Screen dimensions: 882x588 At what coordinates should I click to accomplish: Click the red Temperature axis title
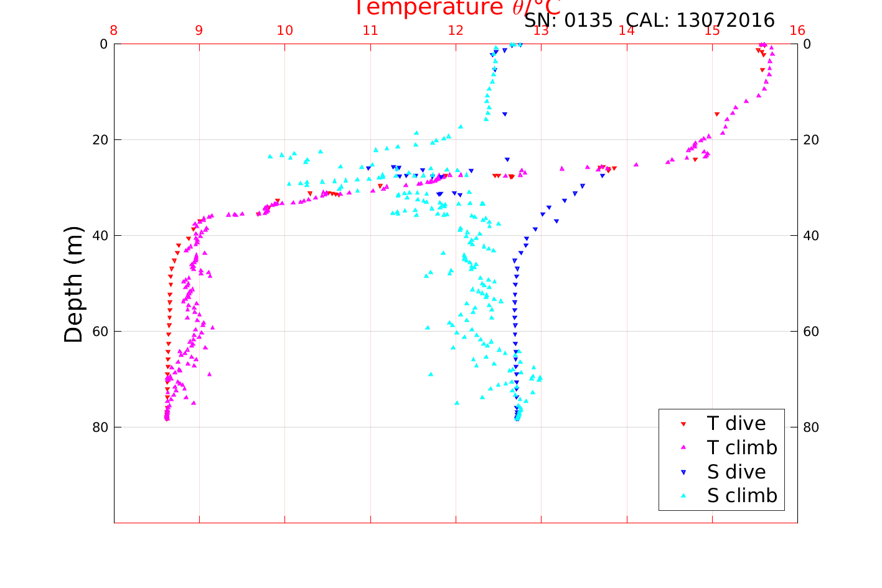pos(457,8)
